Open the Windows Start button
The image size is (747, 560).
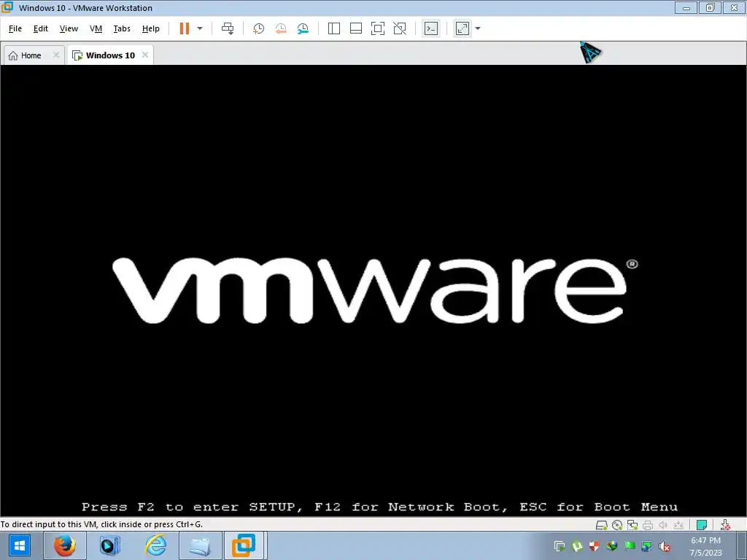(20, 545)
